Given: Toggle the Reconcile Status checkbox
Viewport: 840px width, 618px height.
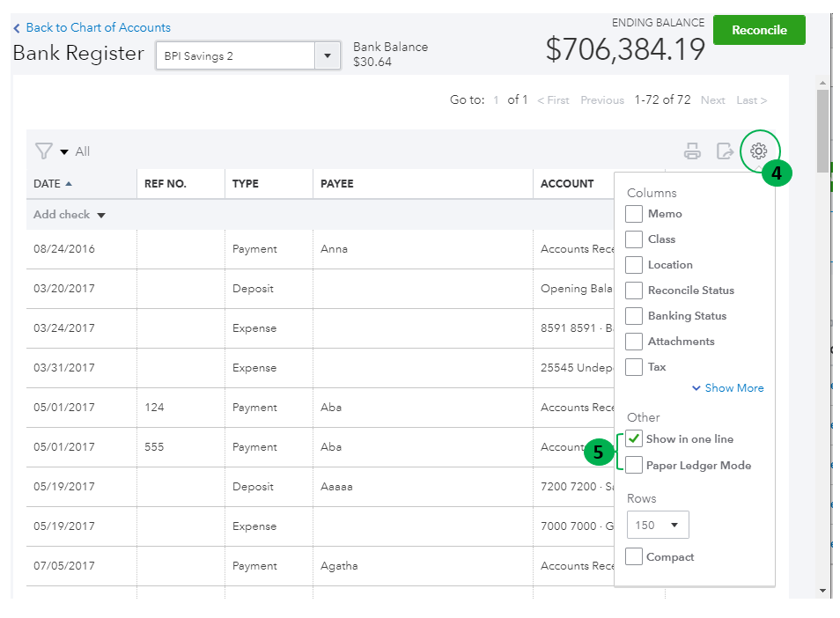Looking at the screenshot, I should (634, 291).
